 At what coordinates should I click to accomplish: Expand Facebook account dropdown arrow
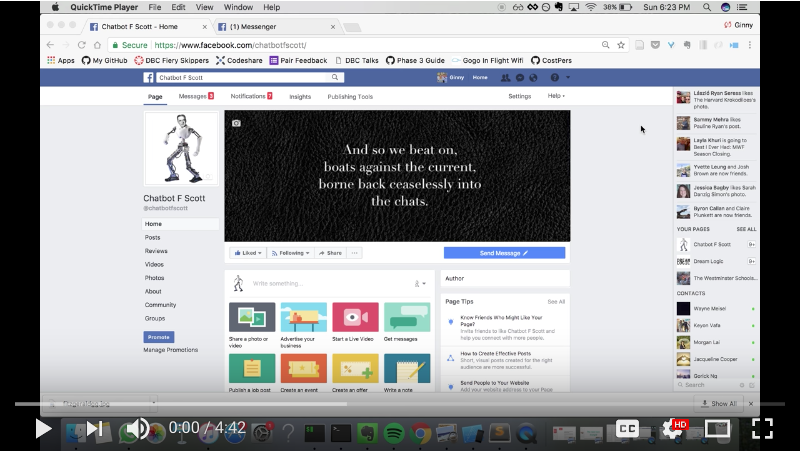[568, 78]
